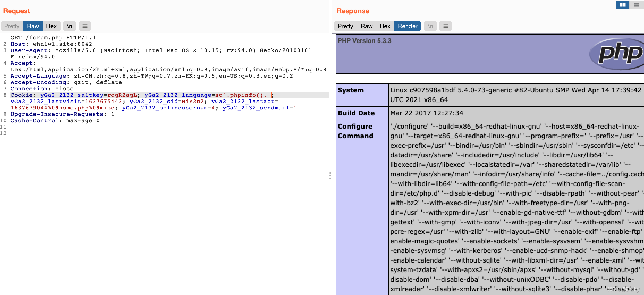Screen dimensions: 644x295
Task: Click the 'Upgrade-Insecure-Requests: 1' line
Action: click(62, 114)
